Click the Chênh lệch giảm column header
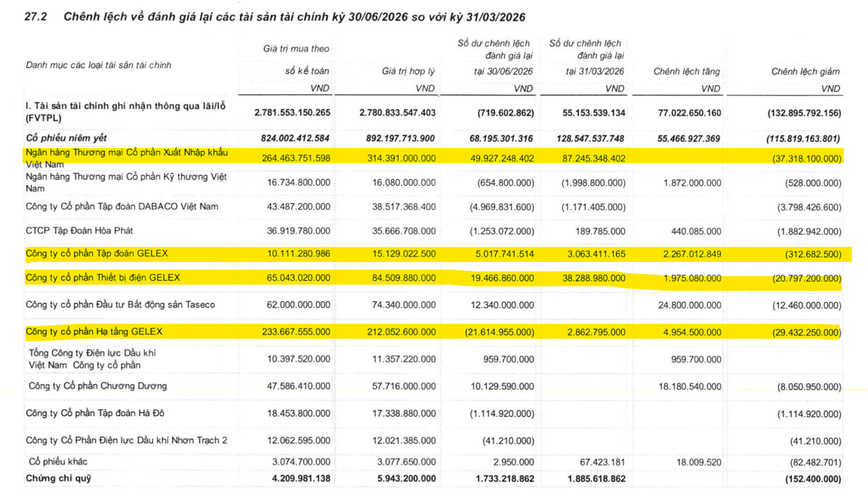The image size is (868, 496). 805,72
